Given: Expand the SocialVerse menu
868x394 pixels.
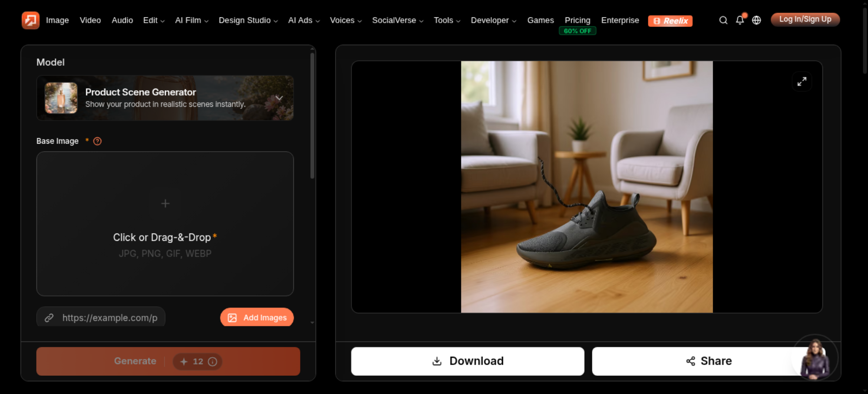Looking at the screenshot, I should (x=398, y=20).
